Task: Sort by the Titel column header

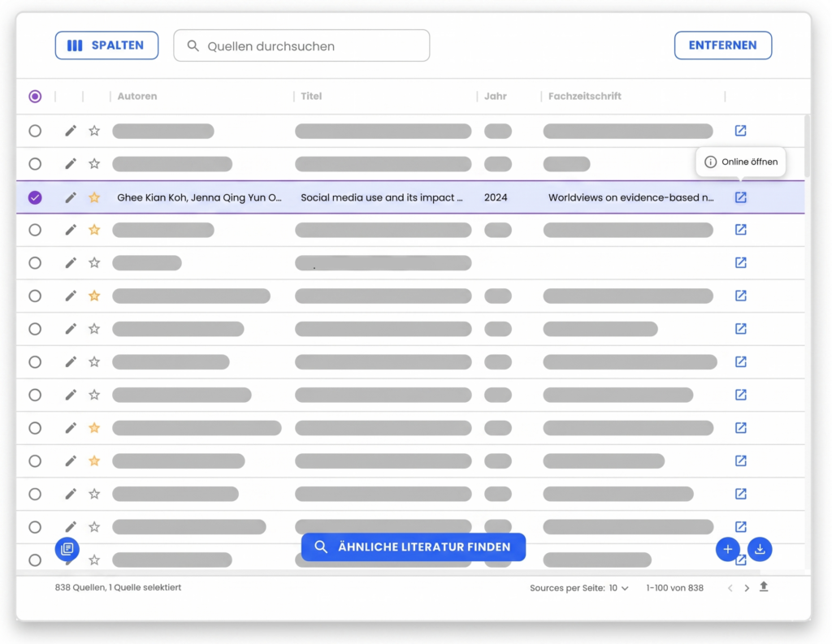Action: point(311,96)
